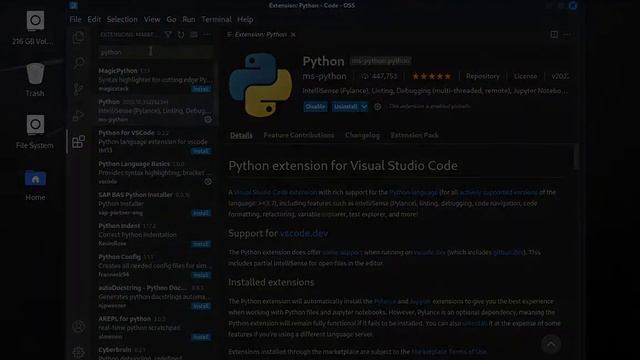Install SAP BAS Python Installer
This screenshot has height=360, width=640.
201,213
